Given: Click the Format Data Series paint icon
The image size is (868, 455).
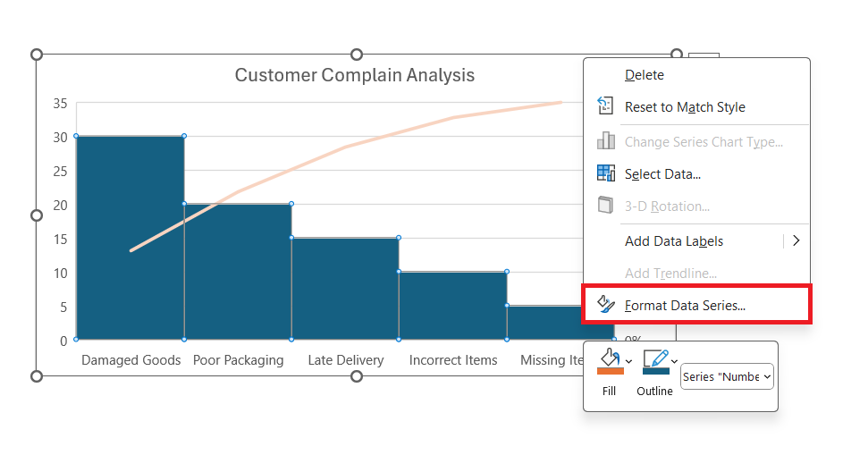Looking at the screenshot, I should click(x=605, y=304).
